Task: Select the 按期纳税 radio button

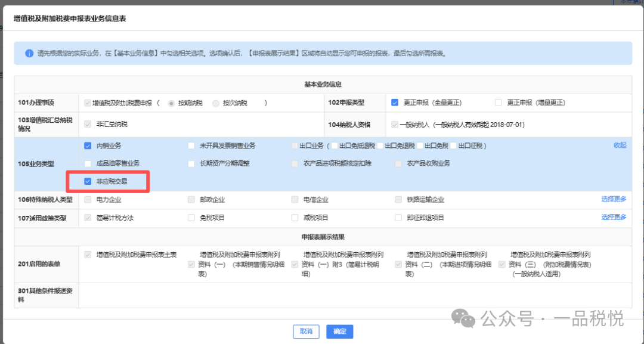Action: coord(171,104)
